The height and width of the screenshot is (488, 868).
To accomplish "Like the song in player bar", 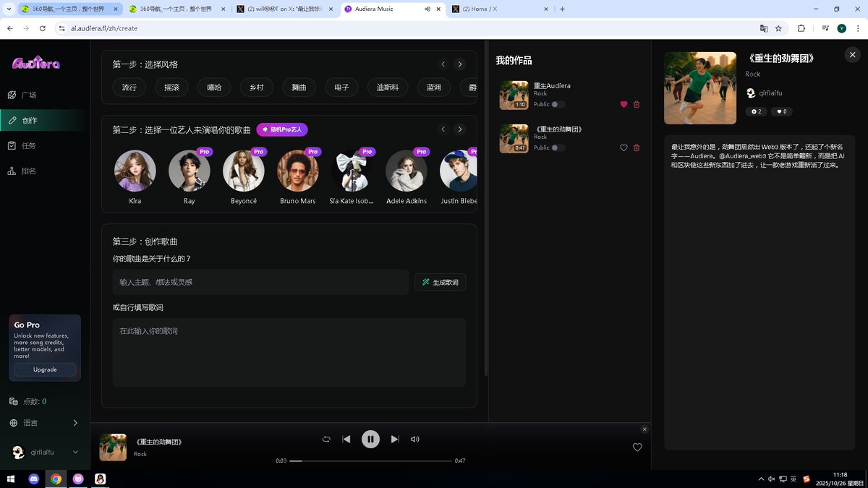I will (637, 447).
